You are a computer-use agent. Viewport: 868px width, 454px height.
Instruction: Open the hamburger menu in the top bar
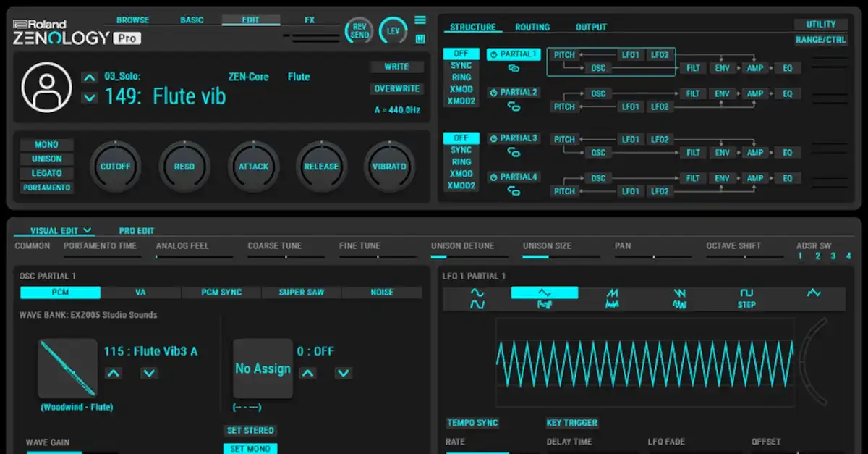pos(421,20)
